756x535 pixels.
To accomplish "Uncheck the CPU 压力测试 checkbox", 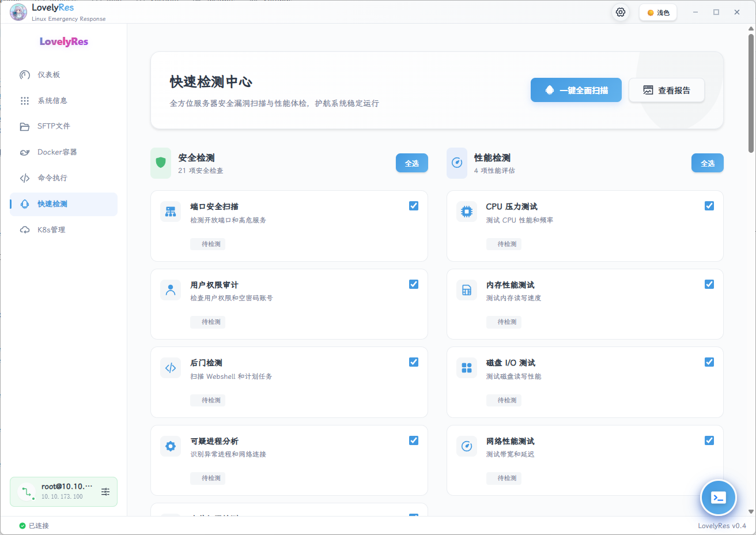I will (x=709, y=206).
